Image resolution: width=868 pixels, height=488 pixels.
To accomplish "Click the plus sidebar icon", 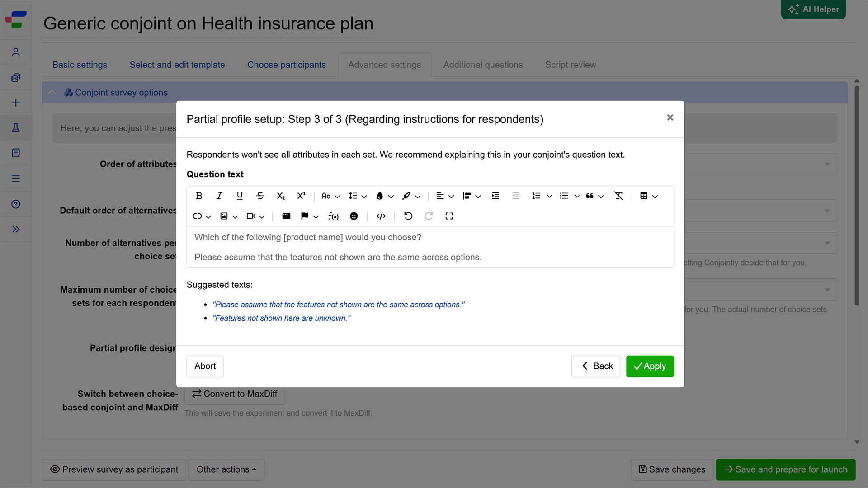I will [x=16, y=103].
